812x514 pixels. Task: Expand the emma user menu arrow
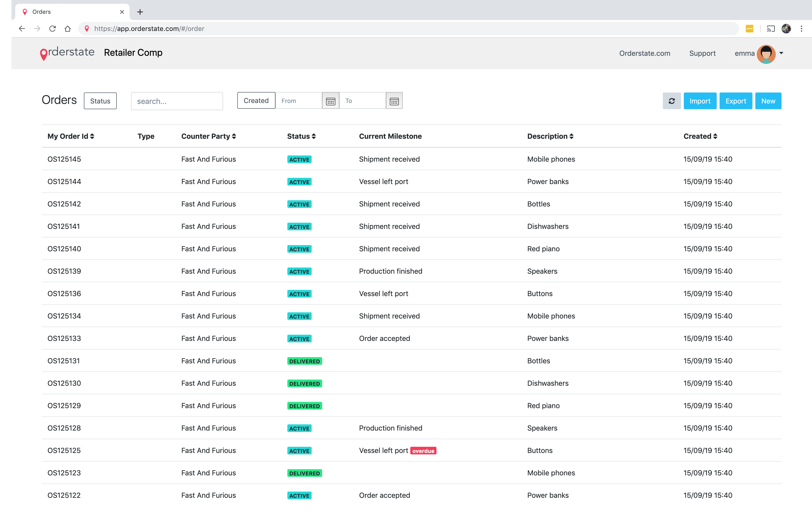[781, 53]
